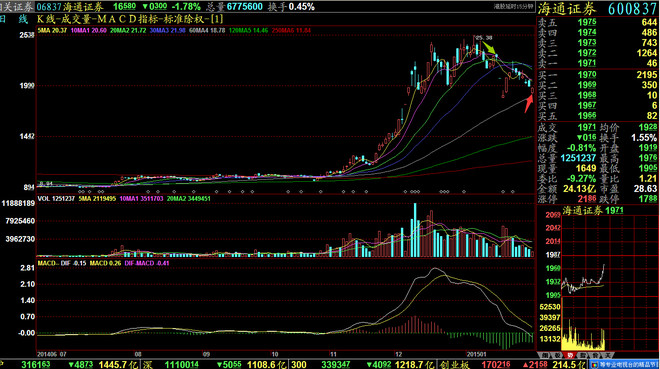Click the 卖二 volume 1264
Image resolution: width=660 pixels, height=369 pixels.
[647, 53]
